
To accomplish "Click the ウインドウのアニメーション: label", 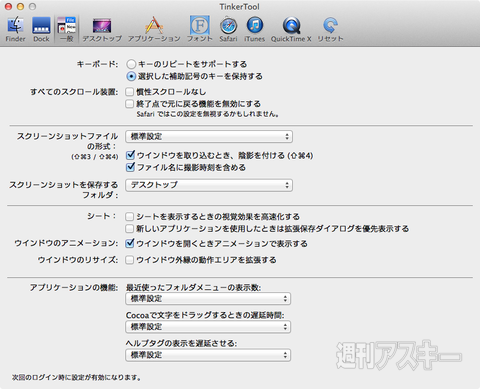I will tap(66, 243).
